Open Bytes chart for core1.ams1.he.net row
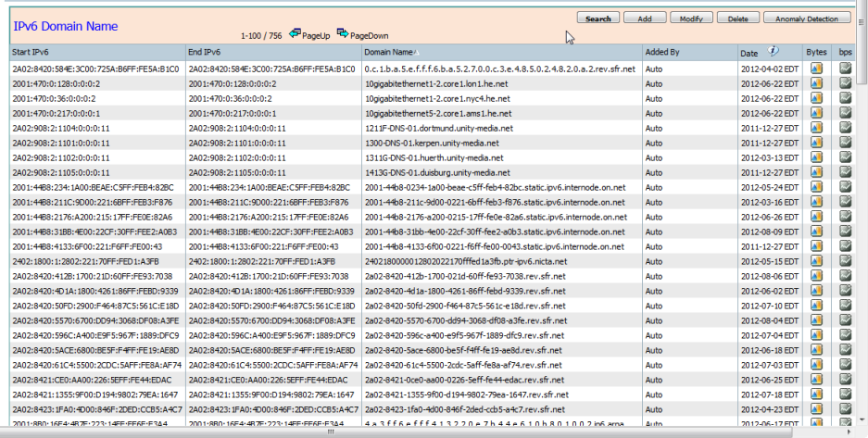Image resolution: width=868 pixels, height=438 pixels. 816,113
